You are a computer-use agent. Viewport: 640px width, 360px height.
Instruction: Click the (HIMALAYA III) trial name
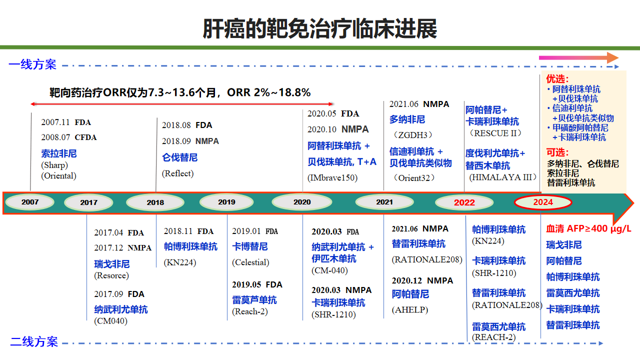[502, 178]
